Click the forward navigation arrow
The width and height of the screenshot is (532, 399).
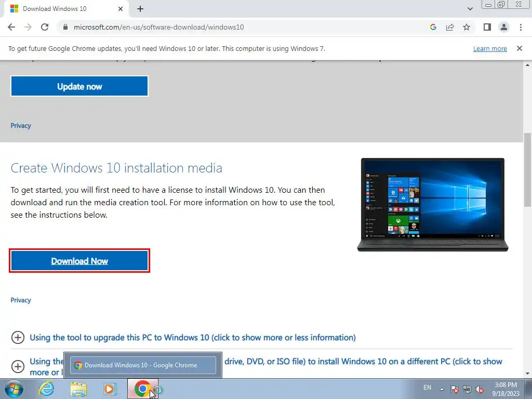tap(28, 27)
